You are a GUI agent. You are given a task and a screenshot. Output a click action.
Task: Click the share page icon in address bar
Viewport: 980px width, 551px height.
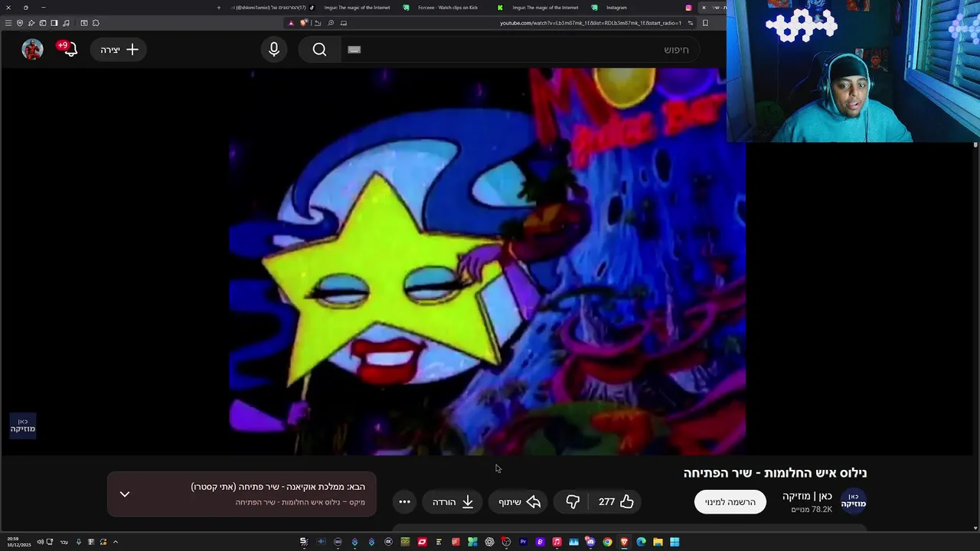pyautogui.click(x=318, y=23)
